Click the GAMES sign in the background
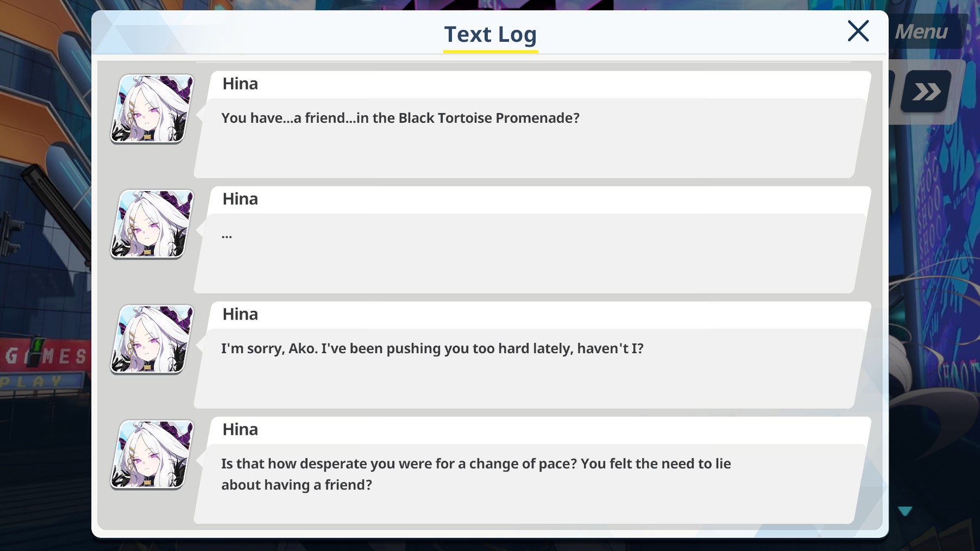 coord(45,356)
